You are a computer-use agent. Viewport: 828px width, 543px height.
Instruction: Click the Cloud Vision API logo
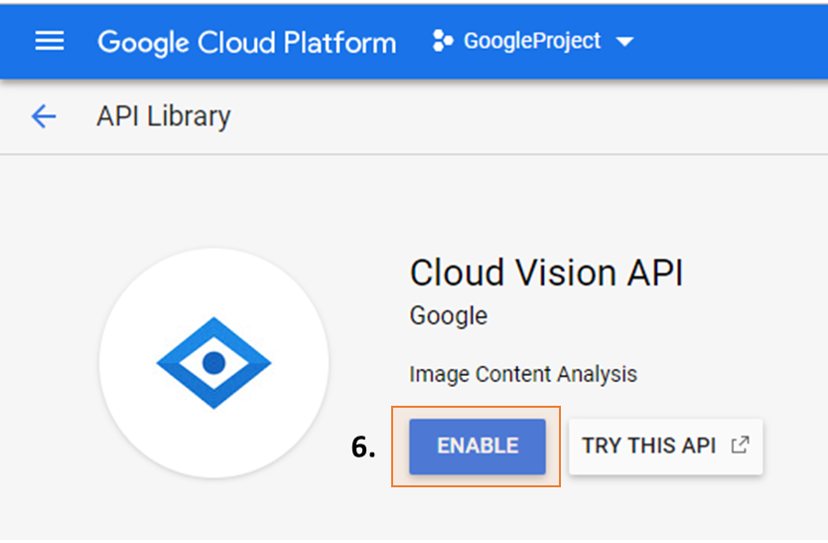coord(214,363)
